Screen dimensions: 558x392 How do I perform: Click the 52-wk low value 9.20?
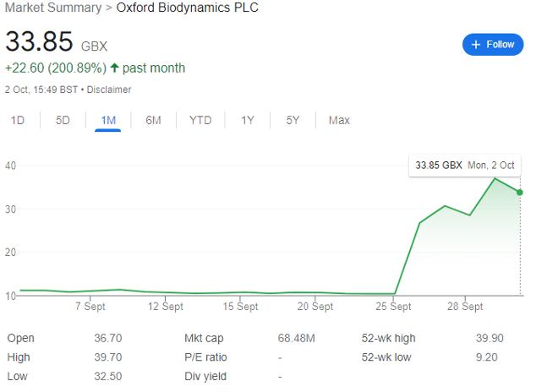pyautogui.click(x=486, y=357)
